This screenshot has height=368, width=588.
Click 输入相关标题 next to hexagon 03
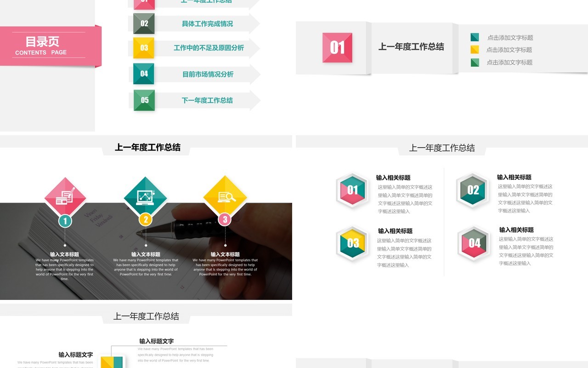(395, 231)
